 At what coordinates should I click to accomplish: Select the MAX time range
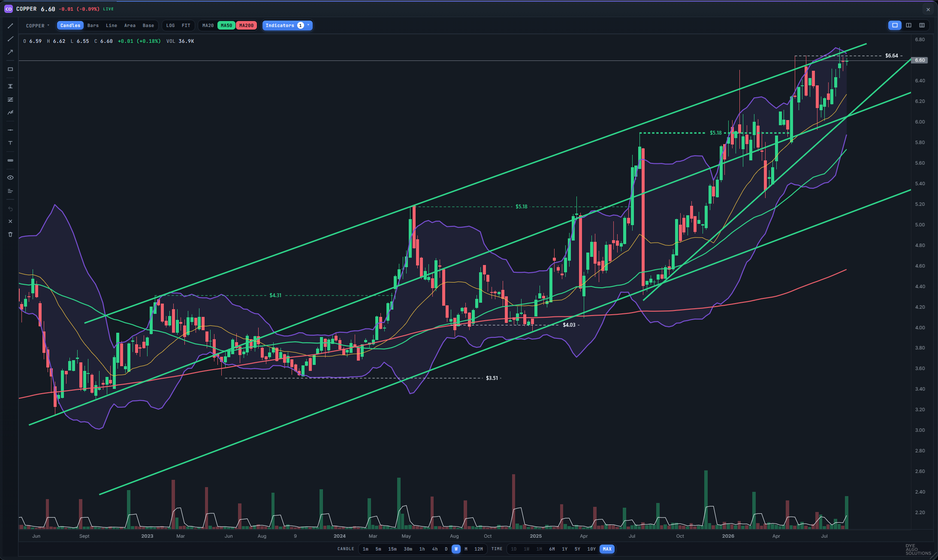click(607, 549)
